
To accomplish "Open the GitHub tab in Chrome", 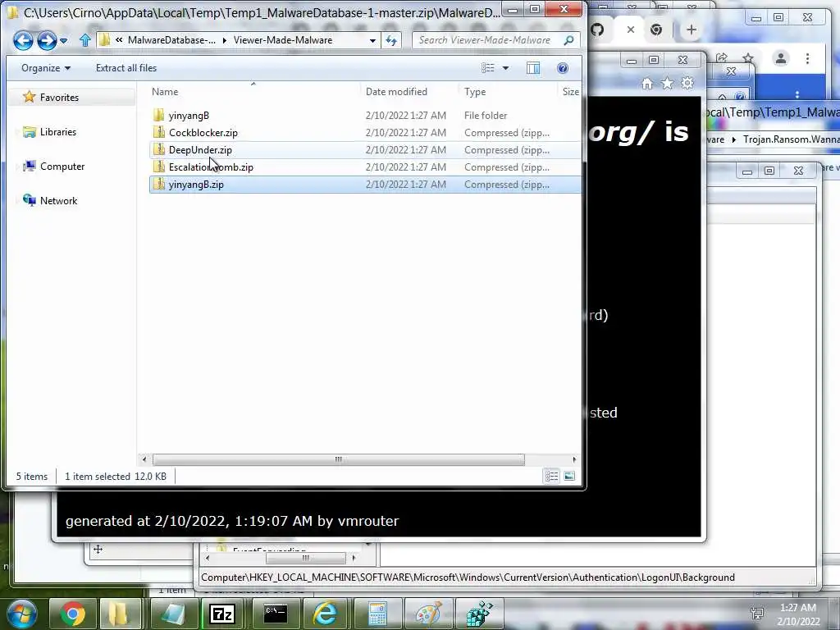I will tap(598, 30).
